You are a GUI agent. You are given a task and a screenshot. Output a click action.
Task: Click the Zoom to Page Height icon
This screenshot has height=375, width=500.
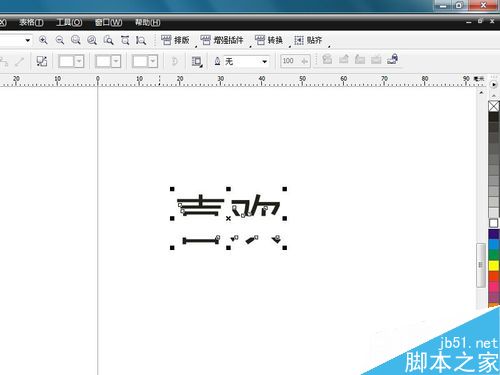point(141,40)
